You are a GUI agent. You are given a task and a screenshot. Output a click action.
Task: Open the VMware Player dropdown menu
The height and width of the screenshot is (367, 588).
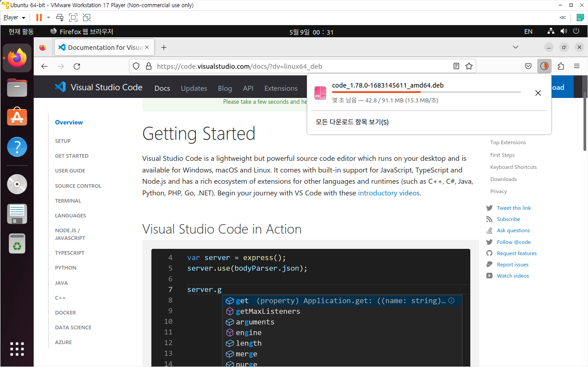pos(14,18)
